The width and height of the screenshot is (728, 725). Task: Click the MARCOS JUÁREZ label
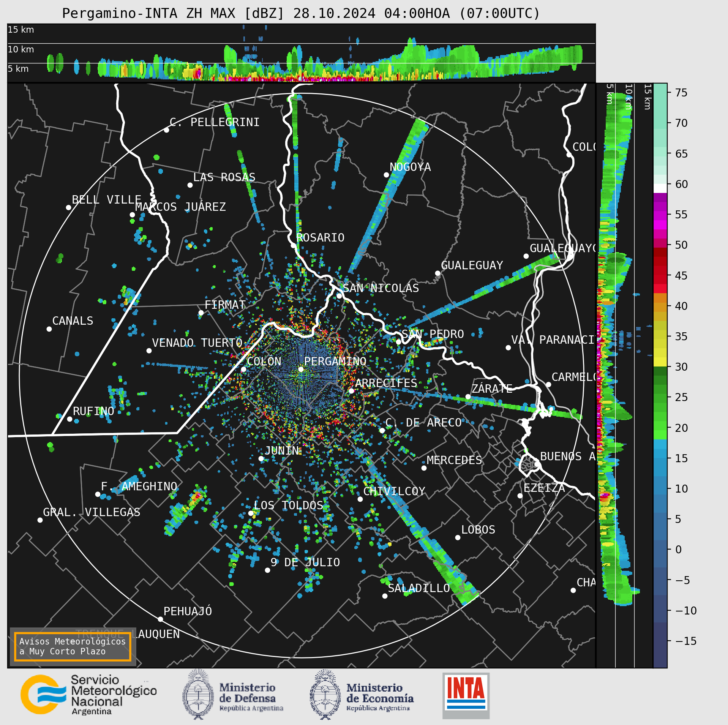coord(180,207)
